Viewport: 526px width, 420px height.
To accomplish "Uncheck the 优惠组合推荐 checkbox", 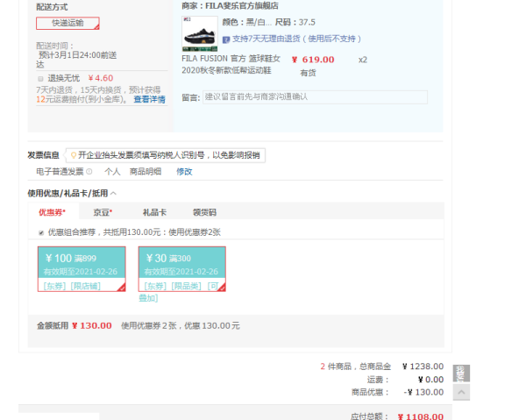I will pyautogui.click(x=41, y=232).
